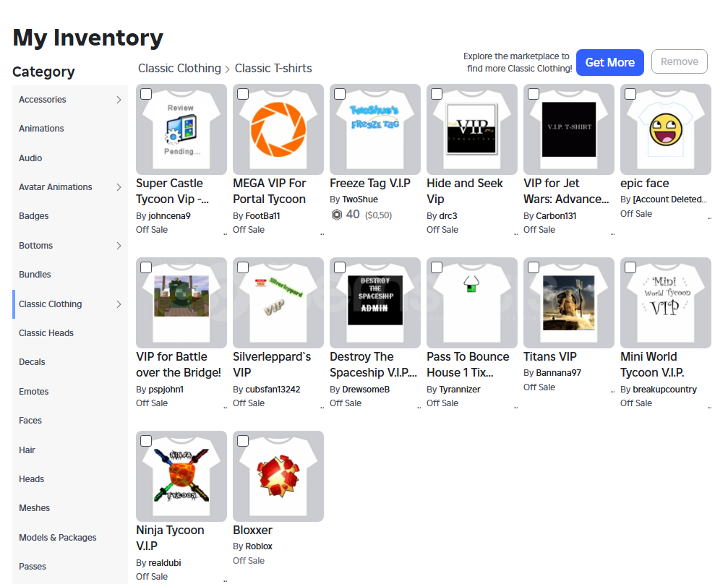The image size is (728, 584).
Task: Select the Silverleppard's VIP checkbox
Action: click(x=243, y=267)
